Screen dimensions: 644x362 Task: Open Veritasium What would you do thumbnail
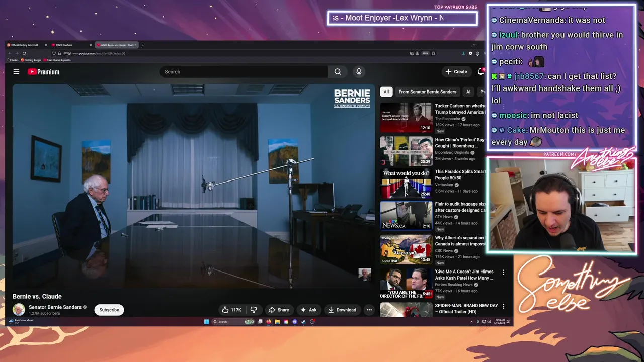click(406, 185)
